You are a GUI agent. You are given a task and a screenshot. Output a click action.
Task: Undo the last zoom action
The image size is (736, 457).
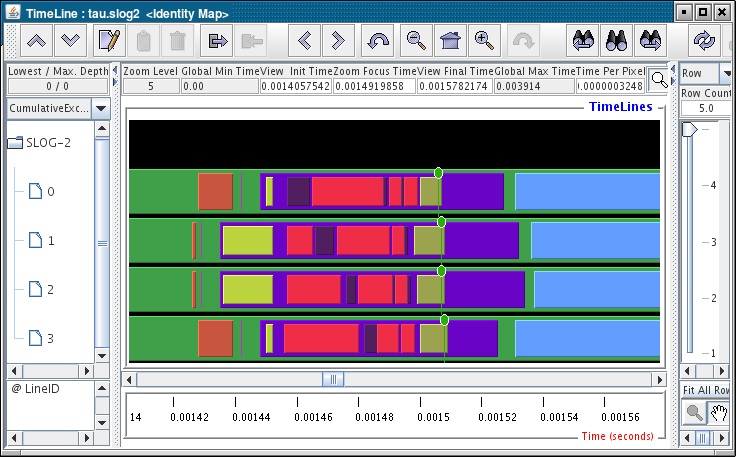click(378, 41)
